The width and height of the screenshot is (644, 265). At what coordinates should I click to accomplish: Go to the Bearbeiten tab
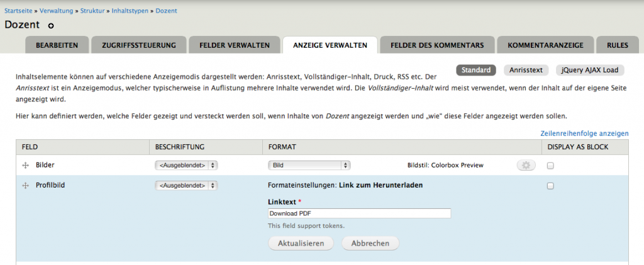57,45
